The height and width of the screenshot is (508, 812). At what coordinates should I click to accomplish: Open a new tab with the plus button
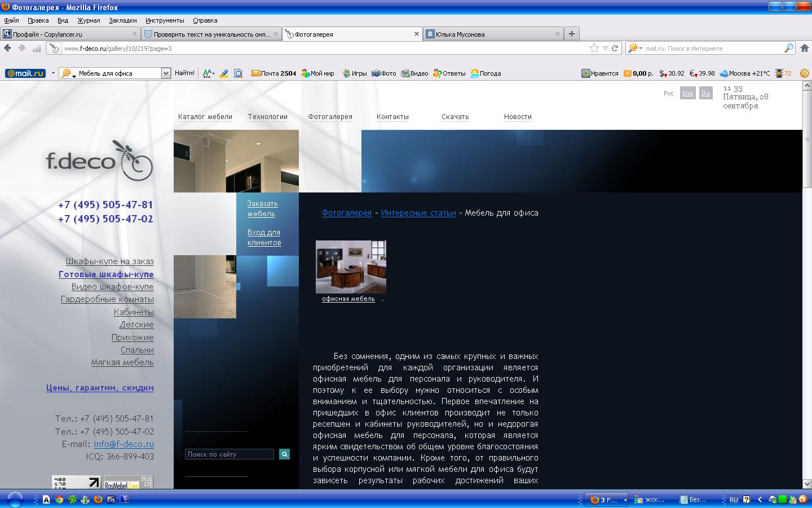pos(572,34)
